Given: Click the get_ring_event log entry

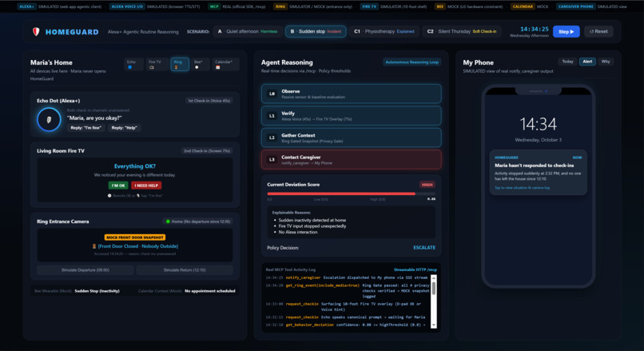Looking at the screenshot, I should pyautogui.click(x=347, y=290).
